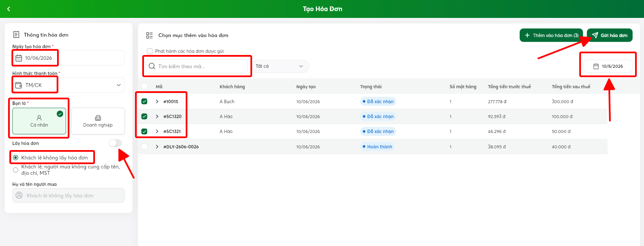Click the Số mặt hàng column header
644x246 pixels.
click(463, 87)
